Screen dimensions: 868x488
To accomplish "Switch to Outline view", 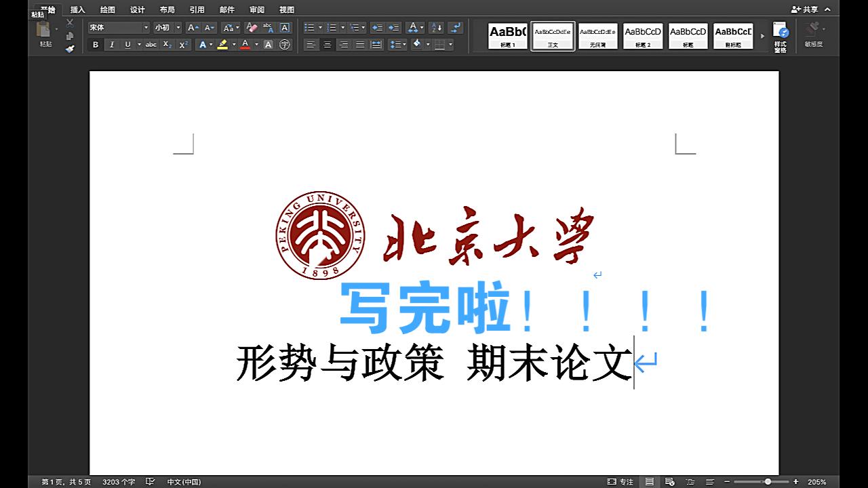I will 690,482.
